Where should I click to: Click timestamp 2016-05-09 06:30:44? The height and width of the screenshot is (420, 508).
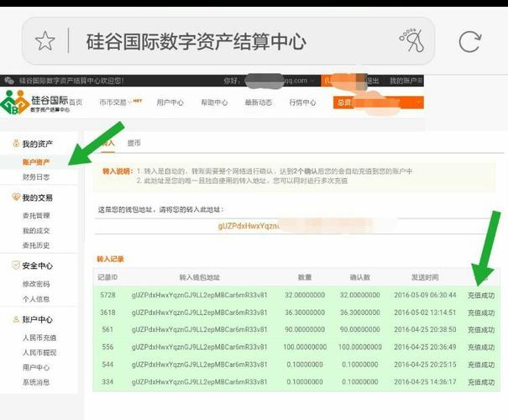tap(425, 295)
